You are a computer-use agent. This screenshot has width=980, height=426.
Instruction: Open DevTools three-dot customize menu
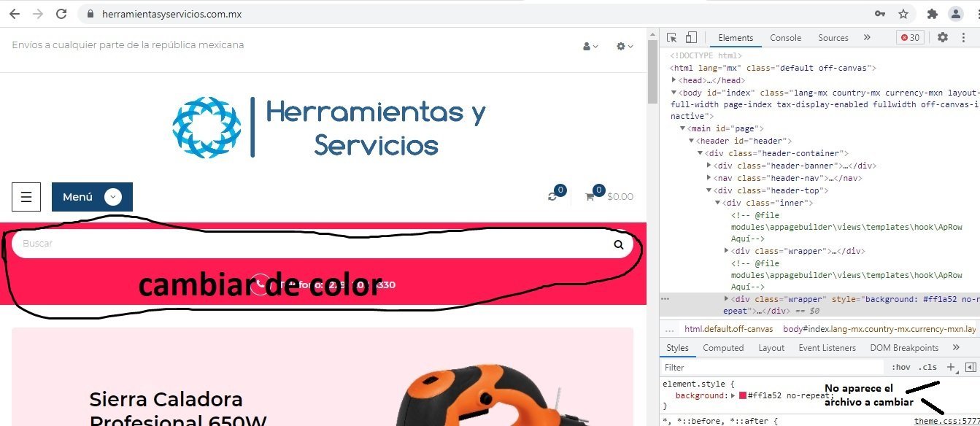965,38
